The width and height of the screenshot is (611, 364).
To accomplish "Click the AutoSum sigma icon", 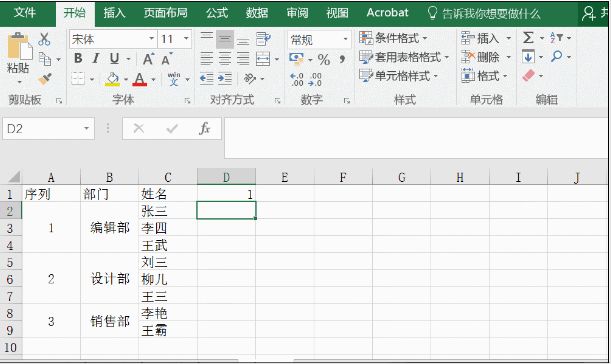I will coord(528,38).
